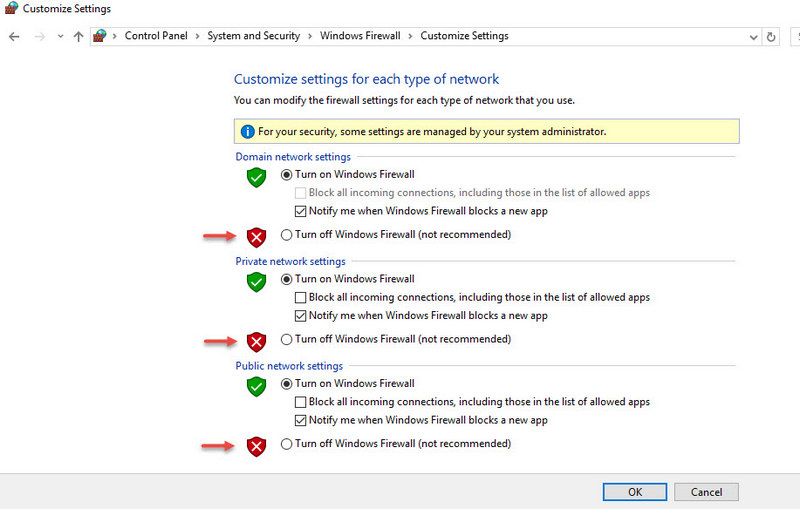Discard changes with the Cancel button

tap(706, 492)
